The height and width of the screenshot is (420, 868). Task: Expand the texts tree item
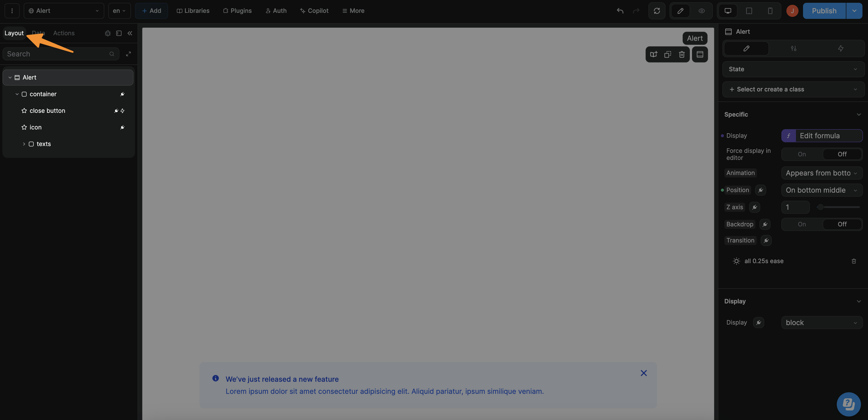pos(24,144)
